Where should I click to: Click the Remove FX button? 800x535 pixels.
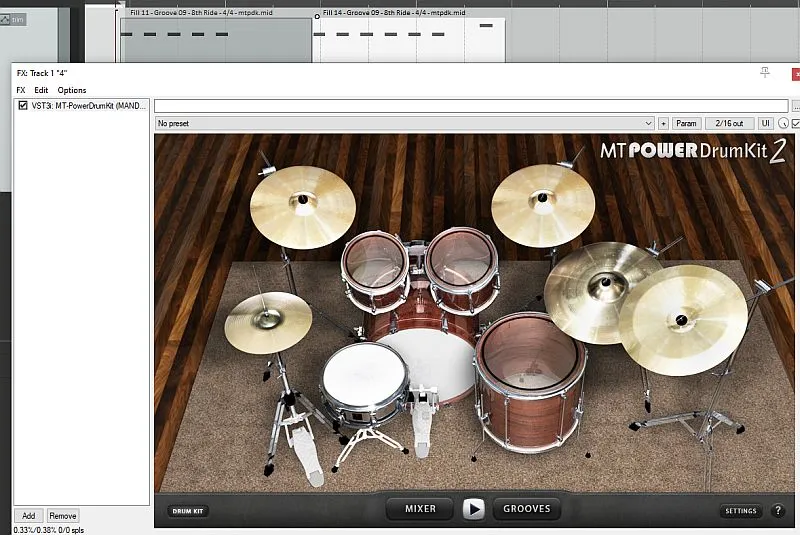coord(63,516)
